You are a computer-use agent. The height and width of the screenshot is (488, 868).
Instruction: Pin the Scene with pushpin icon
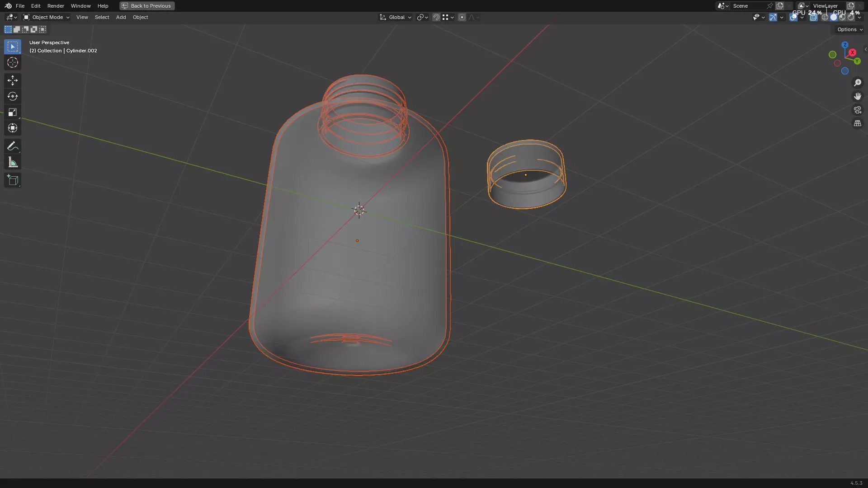770,6
